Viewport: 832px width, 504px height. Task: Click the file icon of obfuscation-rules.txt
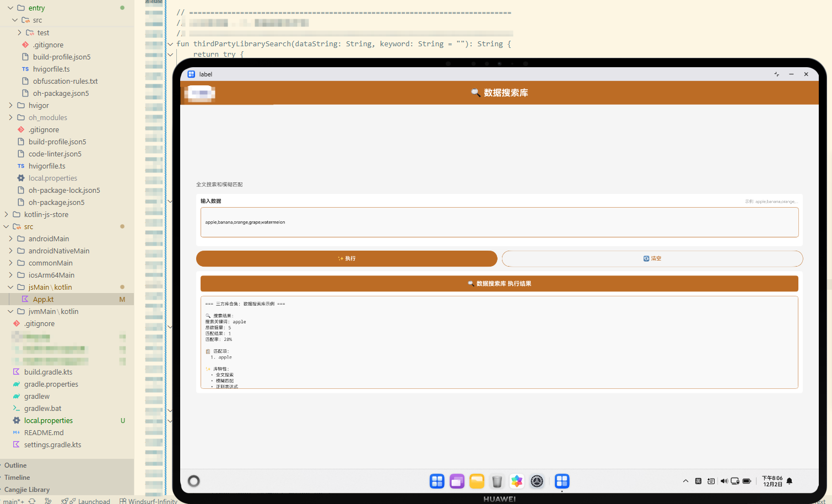(25, 81)
